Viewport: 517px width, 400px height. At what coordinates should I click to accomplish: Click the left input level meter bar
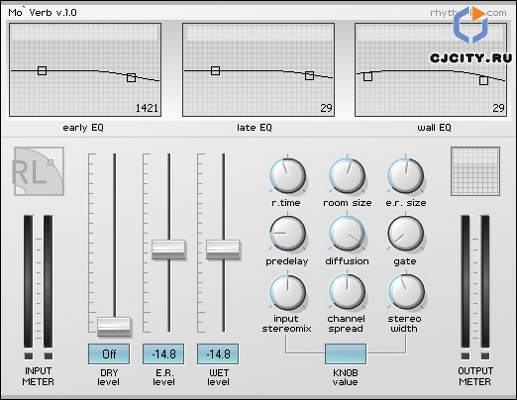[29, 282]
